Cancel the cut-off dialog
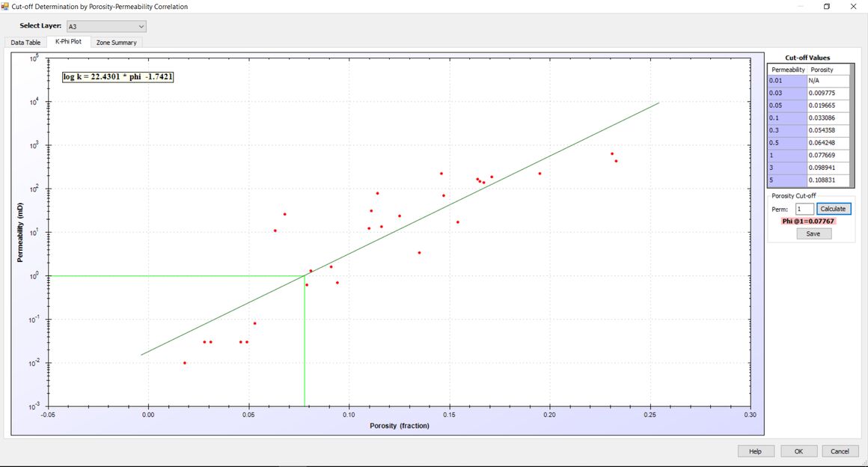The height and width of the screenshot is (467, 868). [x=840, y=451]
